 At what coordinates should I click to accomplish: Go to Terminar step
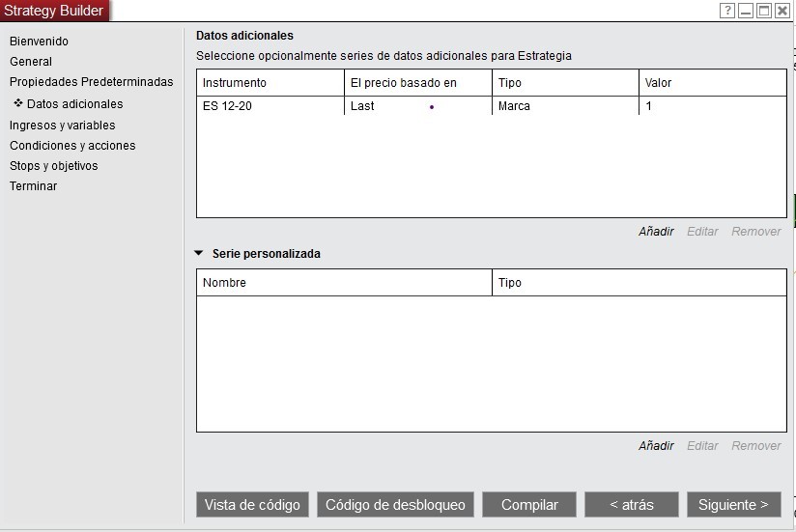[x=33, y=186]
